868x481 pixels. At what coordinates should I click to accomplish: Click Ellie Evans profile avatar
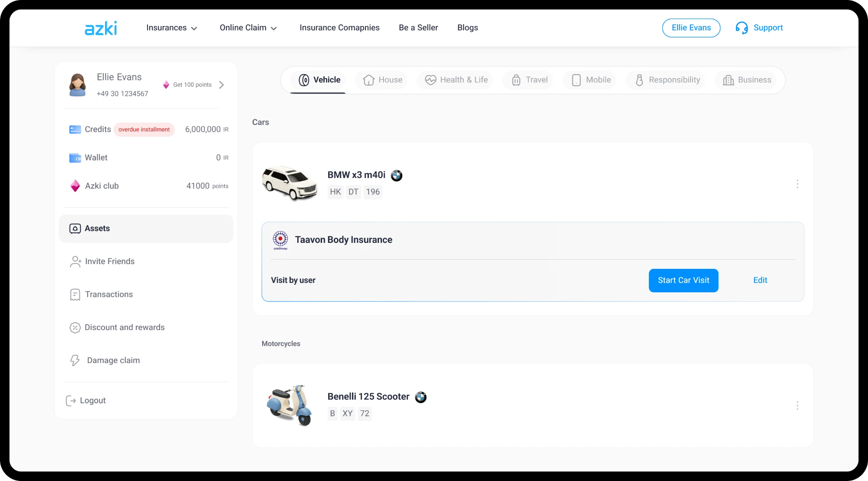pos(78,85)
